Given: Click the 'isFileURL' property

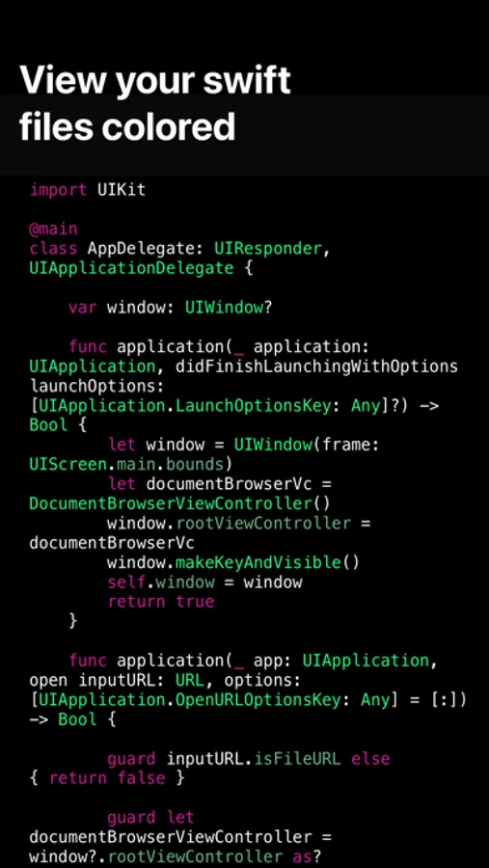Looking at the screenshot, I should click(x=297, y=758).
